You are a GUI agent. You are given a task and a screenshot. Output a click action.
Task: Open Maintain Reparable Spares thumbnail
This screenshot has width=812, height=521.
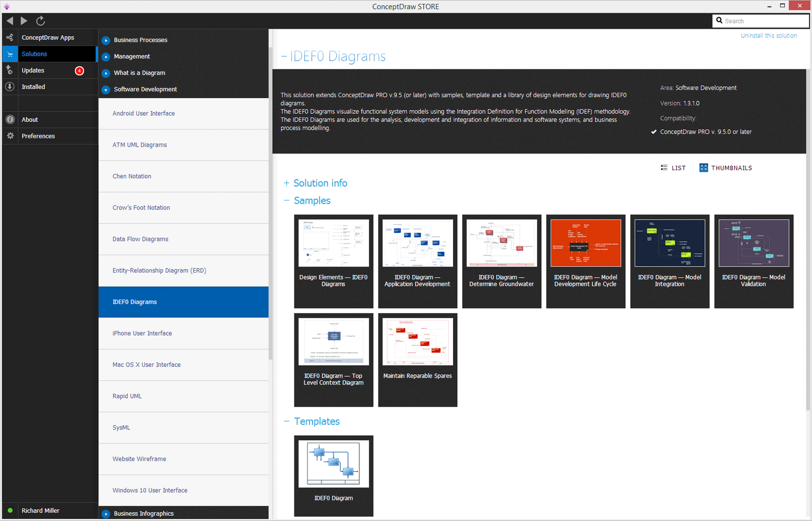[417, 360]
